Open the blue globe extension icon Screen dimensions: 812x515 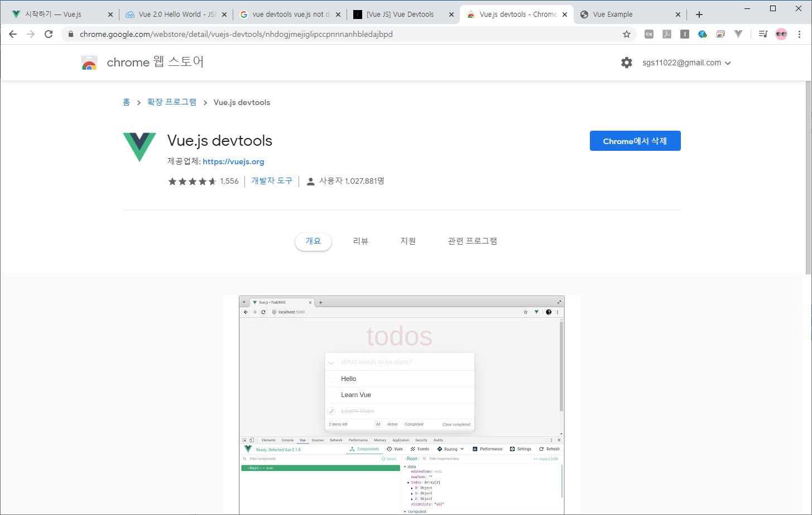point(703,34)
